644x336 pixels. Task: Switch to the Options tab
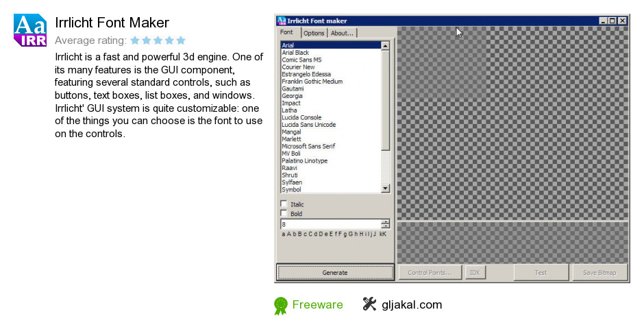314,34
